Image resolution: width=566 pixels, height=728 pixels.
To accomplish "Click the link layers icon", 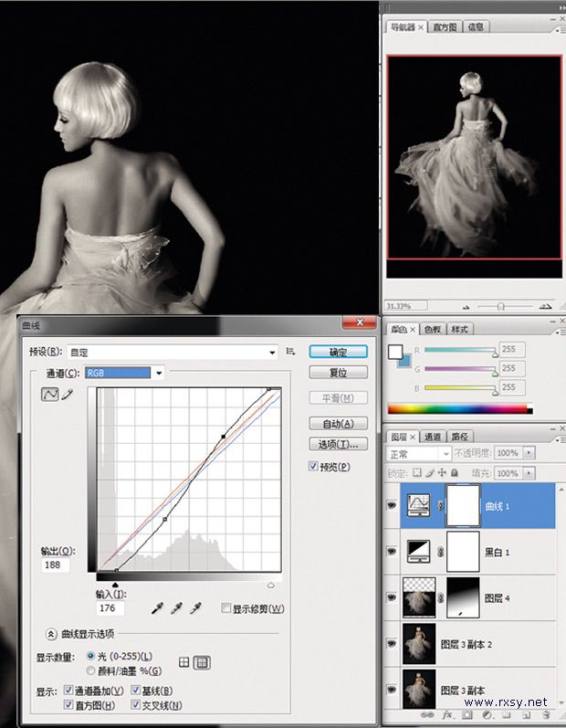I will (x=427, y=715).
